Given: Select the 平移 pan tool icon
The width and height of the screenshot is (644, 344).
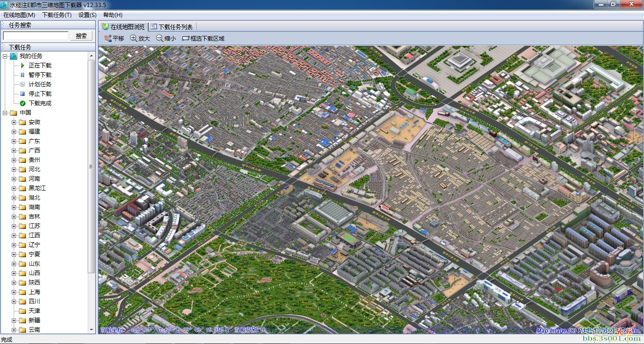Looking at the screenshot, I should (107, 38).
